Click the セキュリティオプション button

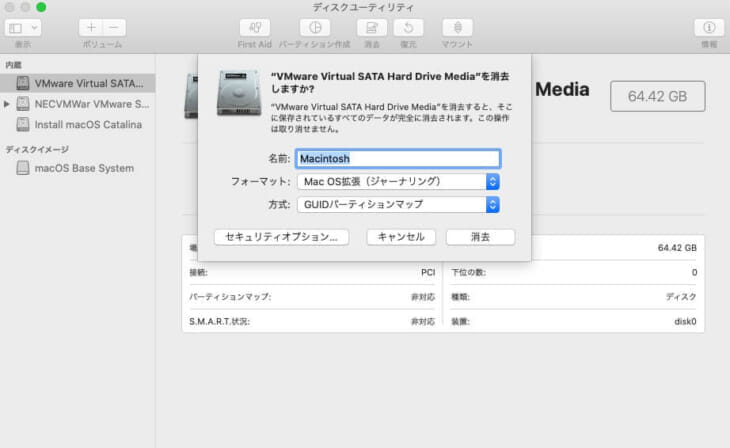(281, 237)
